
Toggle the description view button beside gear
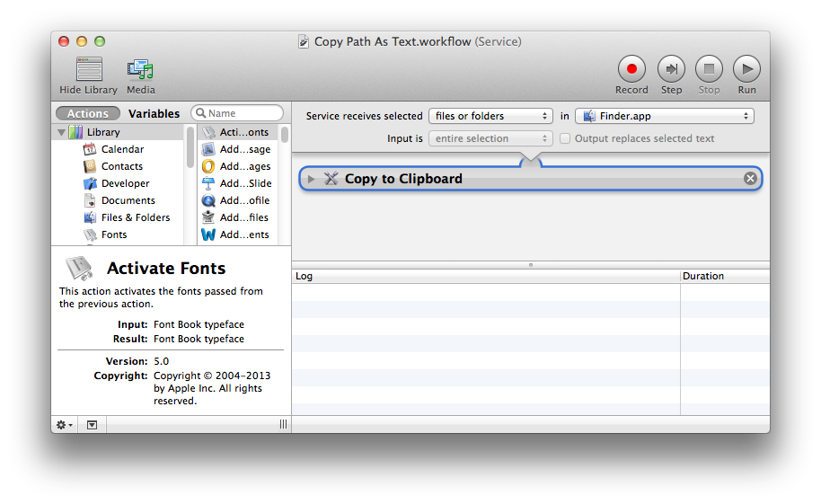pyautogui.click(x=93, y=425)
